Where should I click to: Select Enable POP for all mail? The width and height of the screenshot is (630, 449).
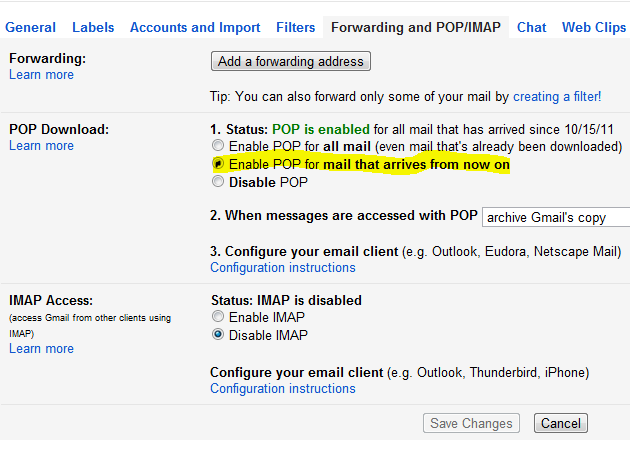(218, 146)
